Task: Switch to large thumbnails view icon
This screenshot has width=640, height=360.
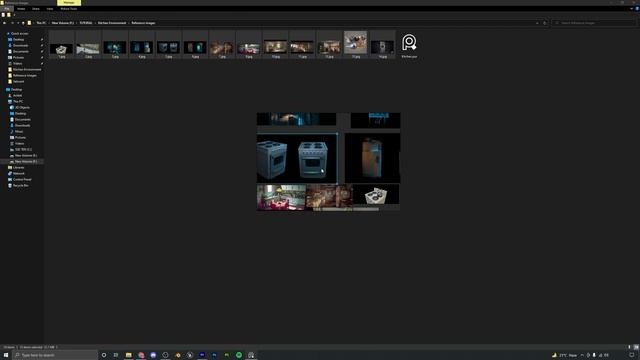Action: pos(636,347)
